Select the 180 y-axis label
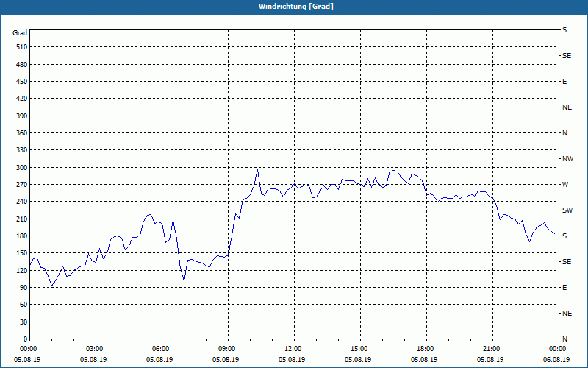Screen dimensions: 588x368 pos(22,236)
